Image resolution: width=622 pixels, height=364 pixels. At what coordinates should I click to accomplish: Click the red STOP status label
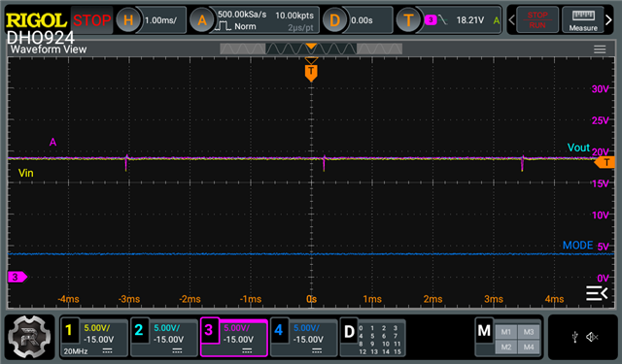(91, 20)
